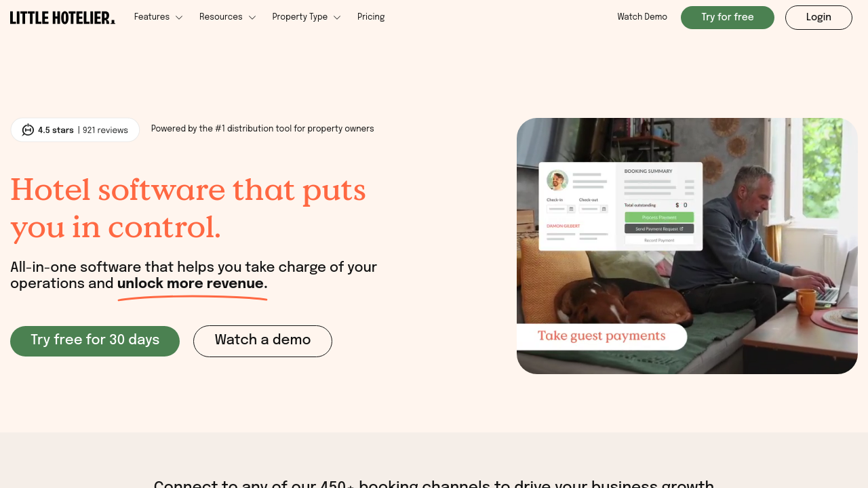Open the Login button

818,18
